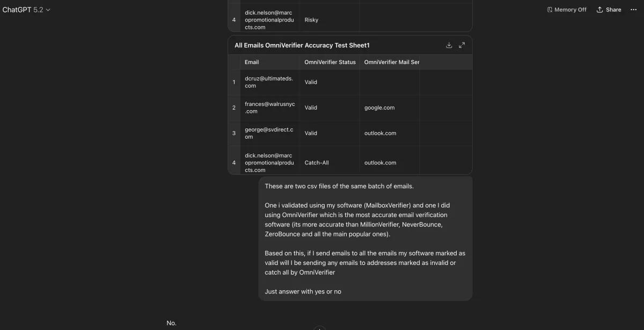Image resolution: width=644 pixels, height=330 pixels.
Task: Click the OmniVerifier Mail Server column header
Action: [x=391, y=62]
